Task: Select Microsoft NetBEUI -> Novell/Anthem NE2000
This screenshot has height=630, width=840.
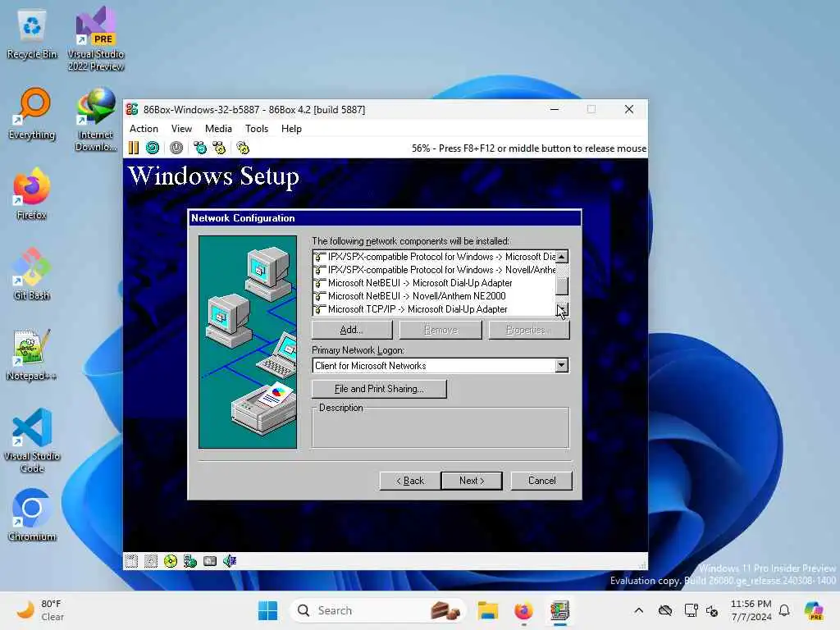Action: pos(434,296)
